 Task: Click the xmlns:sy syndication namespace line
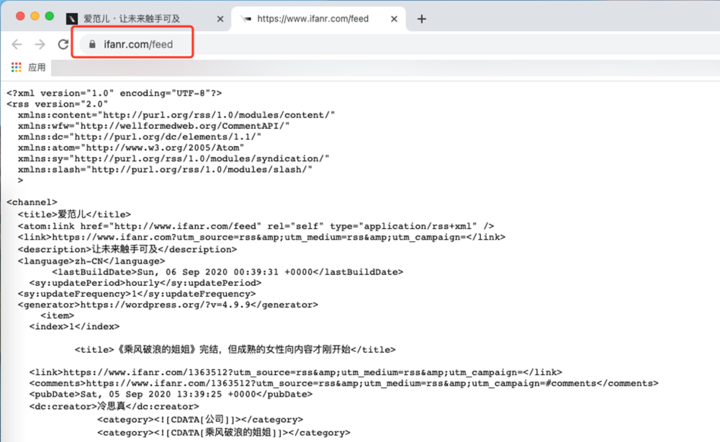coord(174,159)
